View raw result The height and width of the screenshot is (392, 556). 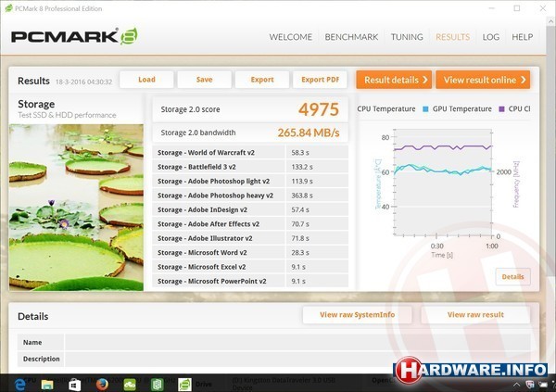click(475, 315)
